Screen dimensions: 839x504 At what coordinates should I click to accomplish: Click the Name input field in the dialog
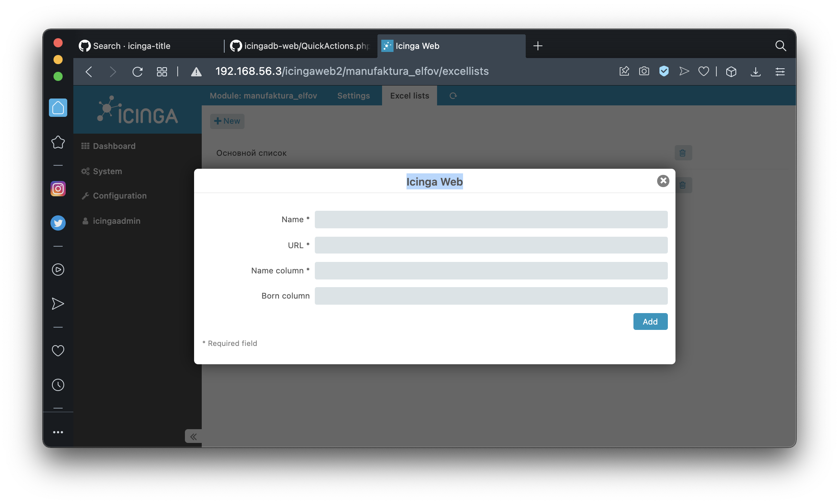(491, 220)
